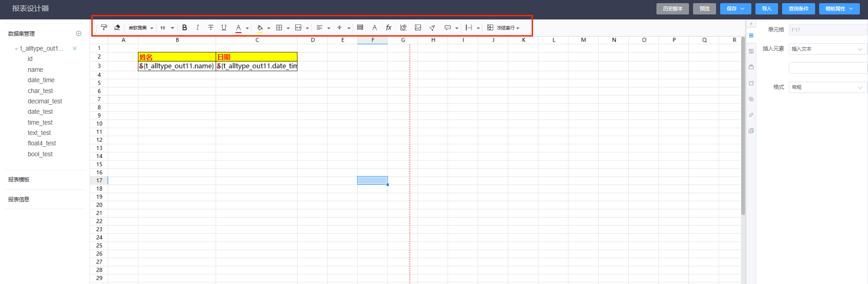Open the merge cells dropdown arrow
Screen dimensions: 868x284
point(307,28)
